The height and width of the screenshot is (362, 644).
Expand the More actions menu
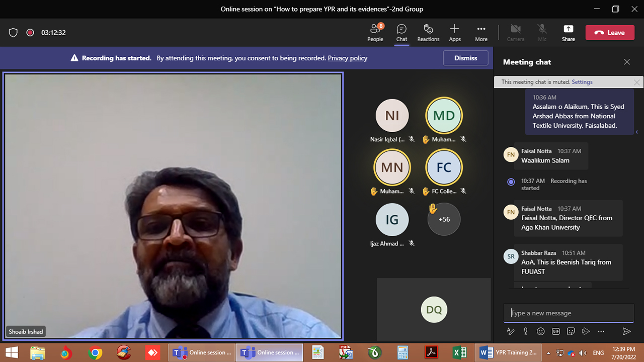point(481,33)
